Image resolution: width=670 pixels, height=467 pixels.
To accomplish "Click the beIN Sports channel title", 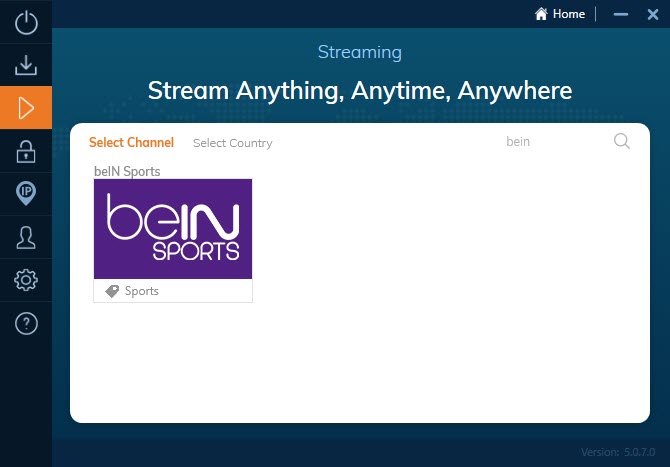I will [127, 171].
